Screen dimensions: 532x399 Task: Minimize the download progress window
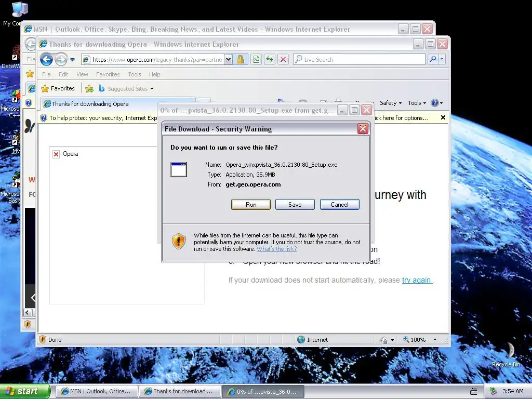point(342,110)
